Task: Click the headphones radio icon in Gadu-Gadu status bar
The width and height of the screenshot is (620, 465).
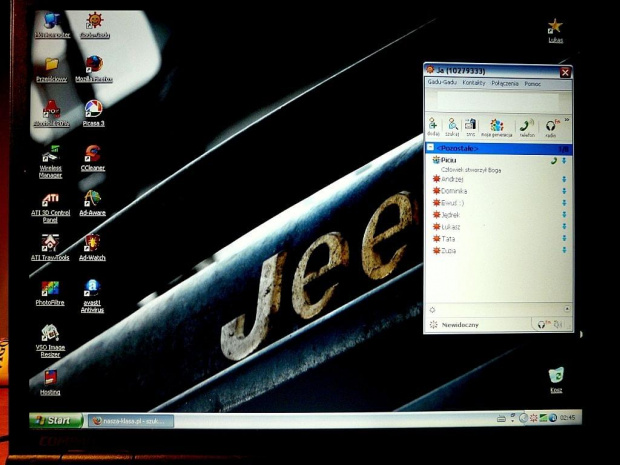Action: point(543,325)
